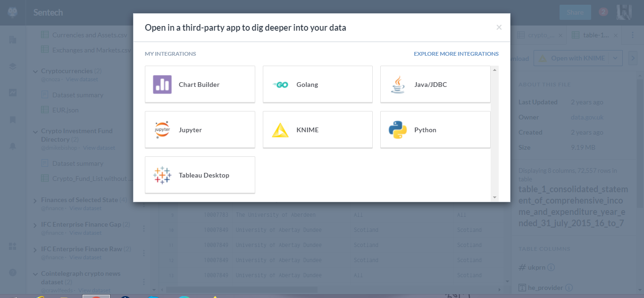The width and height of the screenshot is (644, 298).
Task: Select the Chart Builder card
Action: point(200,84)
